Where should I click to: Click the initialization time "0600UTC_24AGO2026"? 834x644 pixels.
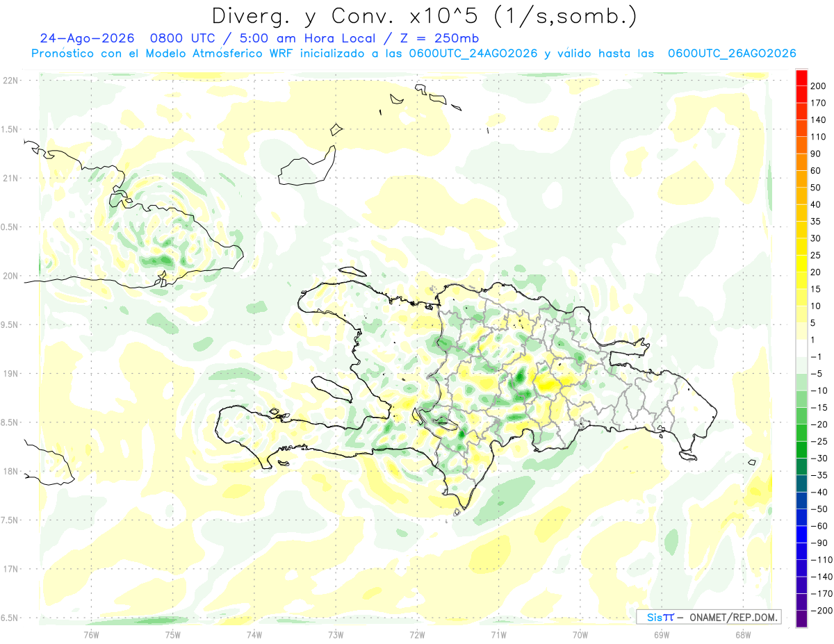[473, 53]
